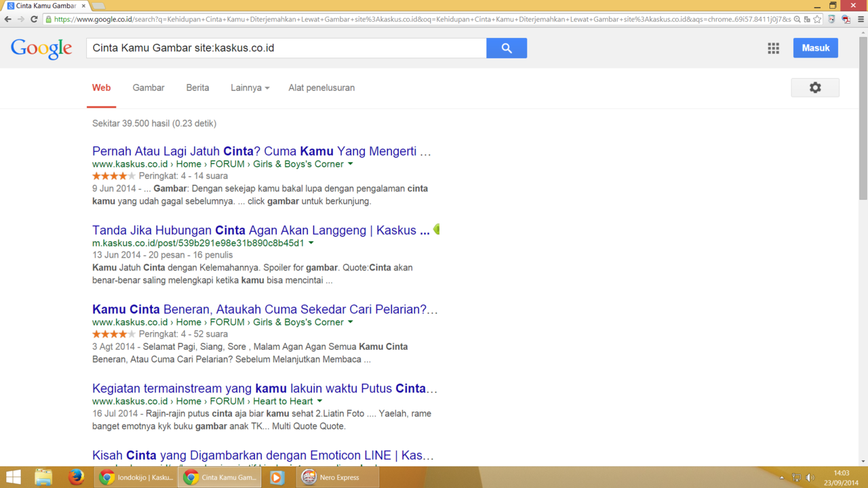Open the Google apps grid
This screenshot has width=868, height=488.
point(773,48)
